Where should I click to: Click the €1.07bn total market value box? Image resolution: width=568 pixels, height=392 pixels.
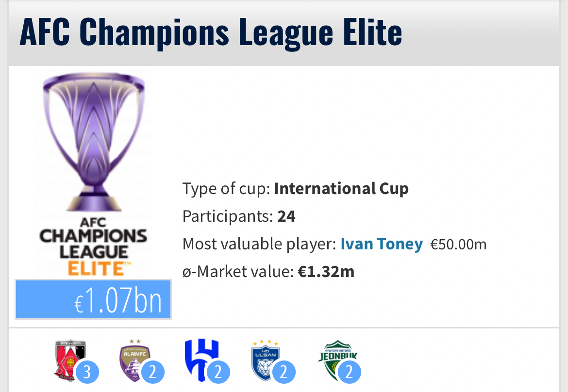click(x=93, y=300)
